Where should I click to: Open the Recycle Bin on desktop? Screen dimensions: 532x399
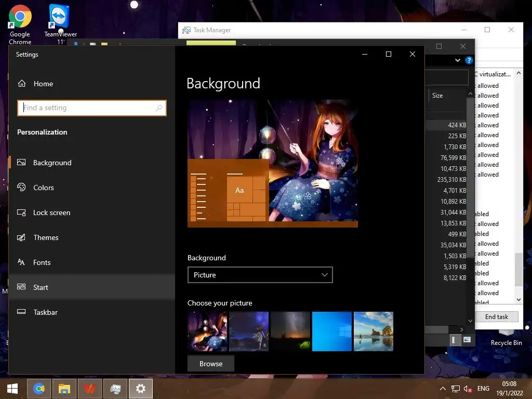tap(506, 339)
